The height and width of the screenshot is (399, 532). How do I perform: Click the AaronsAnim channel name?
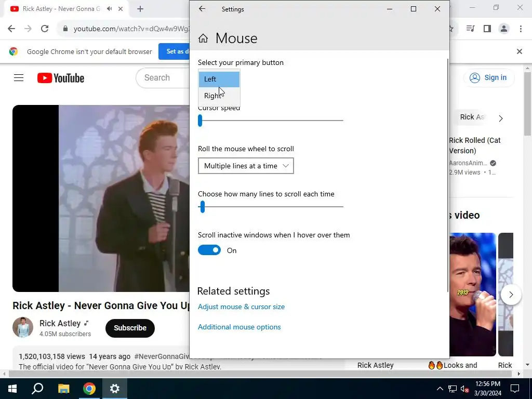[468, 163]
